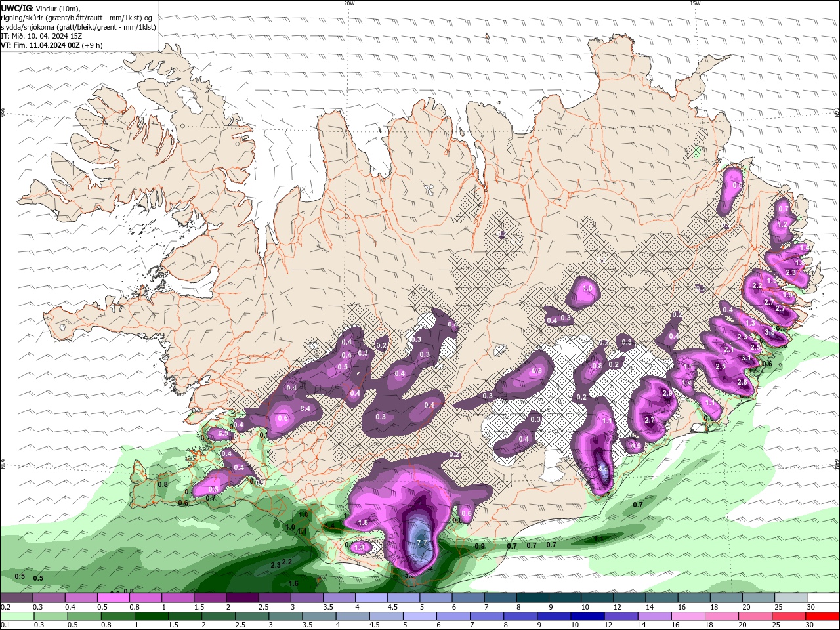Click the '15W' longitude label
This screenshot has width=840, height=630.
[695, 3]
